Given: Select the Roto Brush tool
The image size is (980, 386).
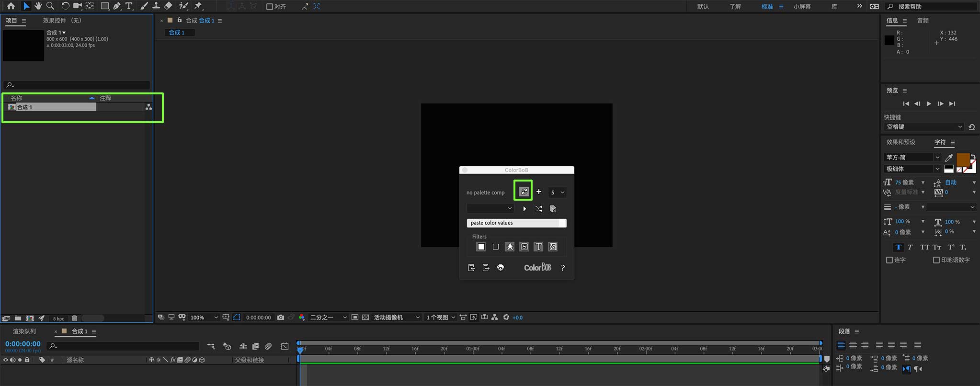Looking at the screenshot, I should click(183, 6).
